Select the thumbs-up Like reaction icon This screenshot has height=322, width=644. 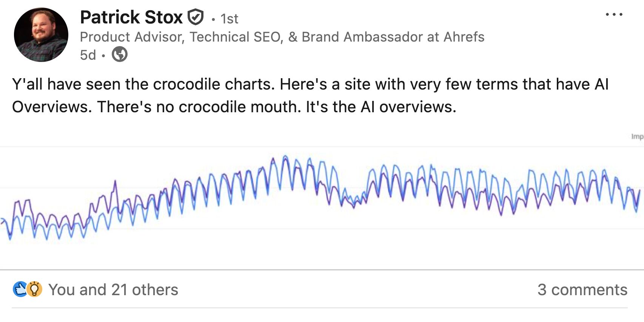tap(20, 289)
